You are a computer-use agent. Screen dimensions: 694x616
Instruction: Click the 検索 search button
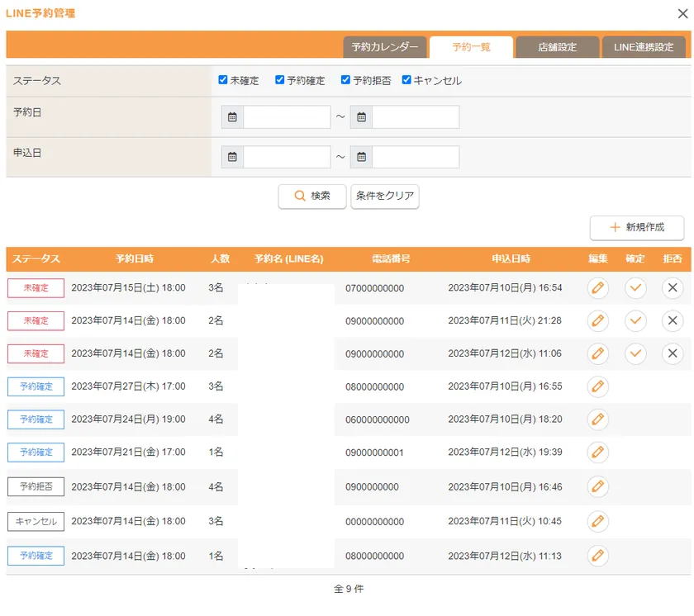[311, 197]
